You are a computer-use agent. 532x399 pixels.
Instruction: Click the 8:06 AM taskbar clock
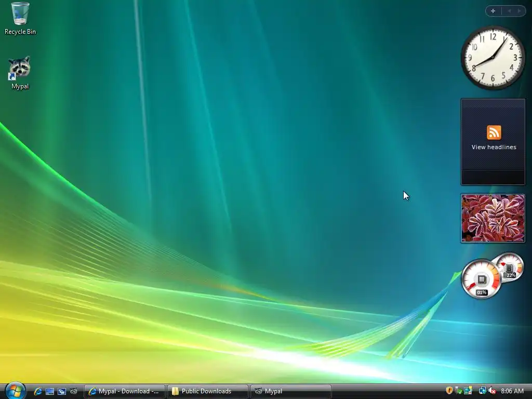pyautogui.click(x=512, y=391)
